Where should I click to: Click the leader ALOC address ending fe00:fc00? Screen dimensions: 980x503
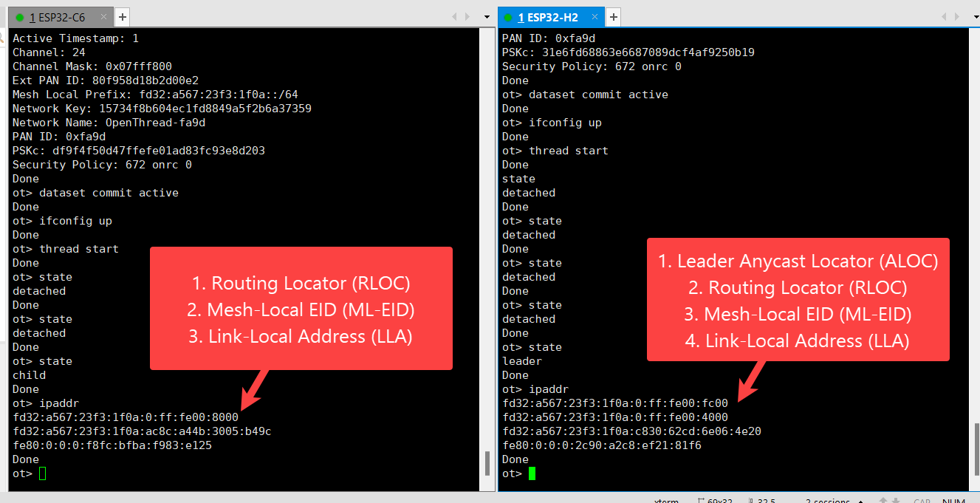[x=614, y=403]
